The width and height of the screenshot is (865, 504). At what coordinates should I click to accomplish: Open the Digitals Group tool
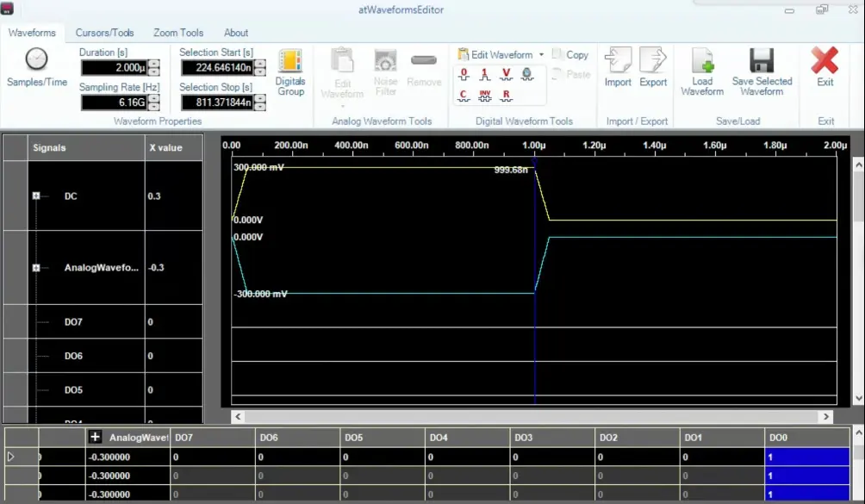(x=290, y=72)
